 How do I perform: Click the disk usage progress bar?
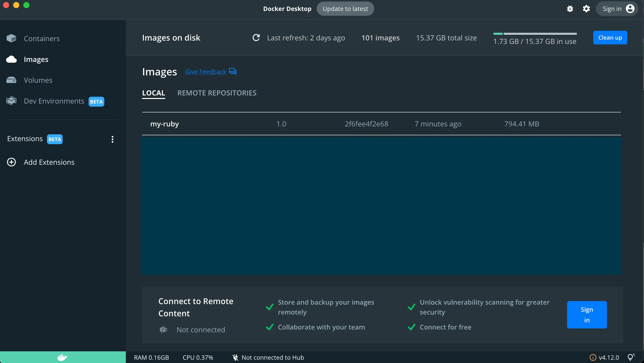(535, 34)
